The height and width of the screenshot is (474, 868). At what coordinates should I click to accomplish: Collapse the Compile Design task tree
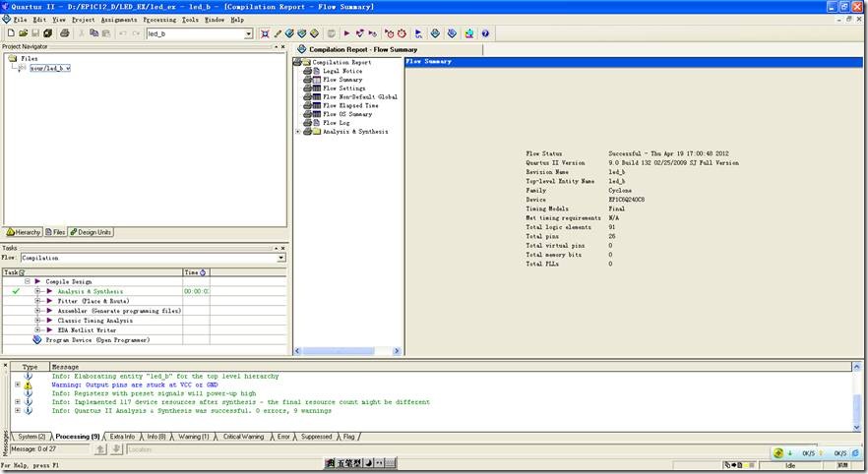click(28, 281)
